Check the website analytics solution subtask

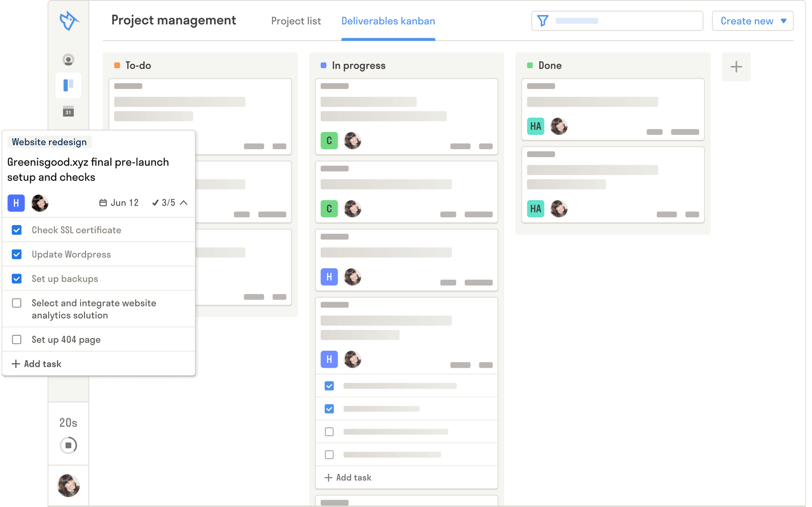click(16, 303)
